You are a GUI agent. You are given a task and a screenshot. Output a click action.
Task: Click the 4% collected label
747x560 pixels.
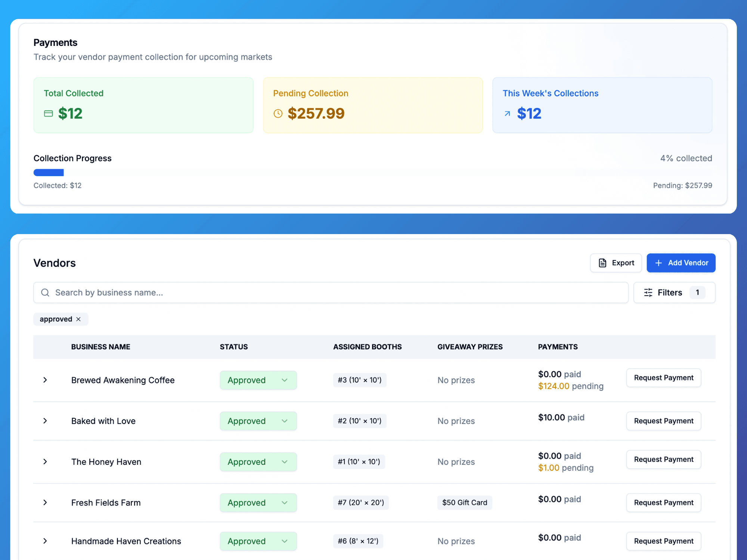(x=686, y=158)
